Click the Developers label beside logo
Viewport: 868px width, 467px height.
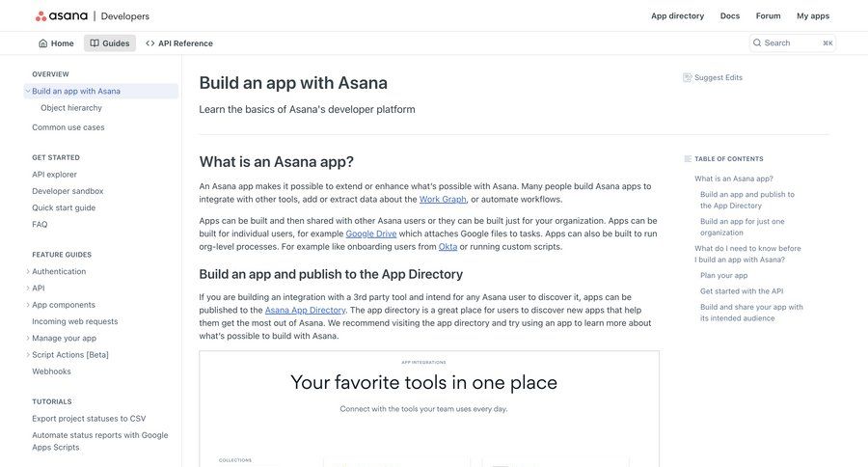coord(125,16)
